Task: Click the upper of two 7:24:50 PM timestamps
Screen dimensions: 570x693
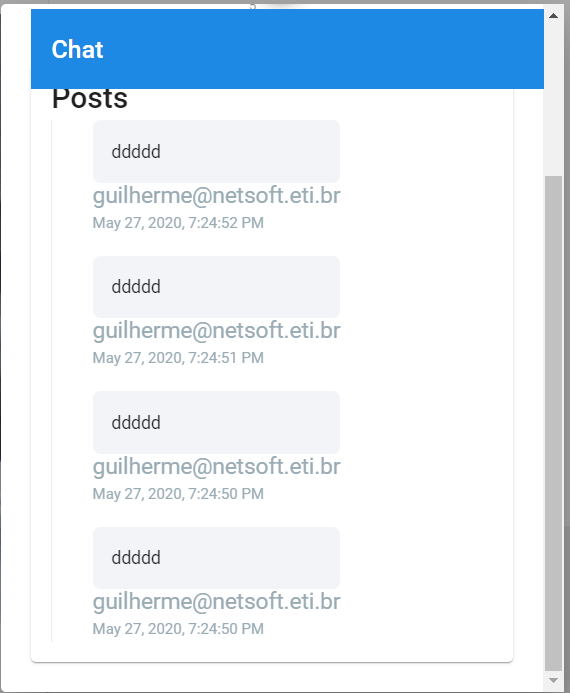Action: pos(178,494)
